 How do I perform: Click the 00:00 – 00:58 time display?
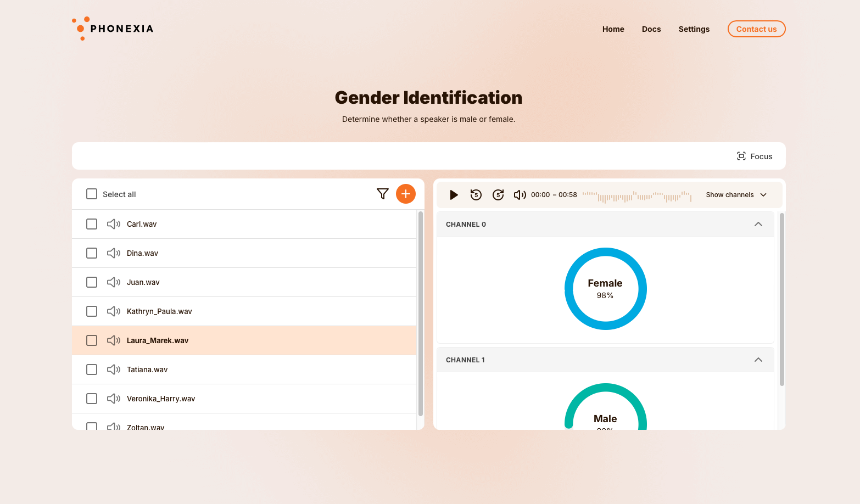point(554,195)
